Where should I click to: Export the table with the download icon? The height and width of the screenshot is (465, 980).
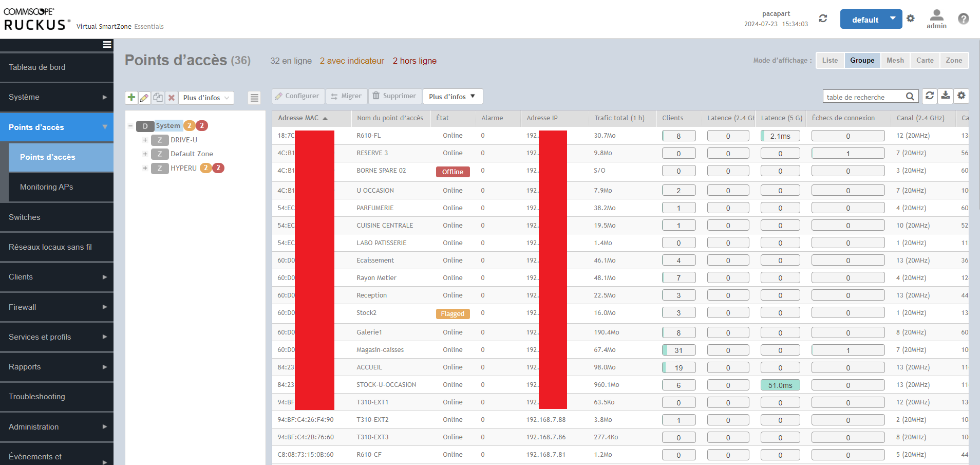(945, 96)
